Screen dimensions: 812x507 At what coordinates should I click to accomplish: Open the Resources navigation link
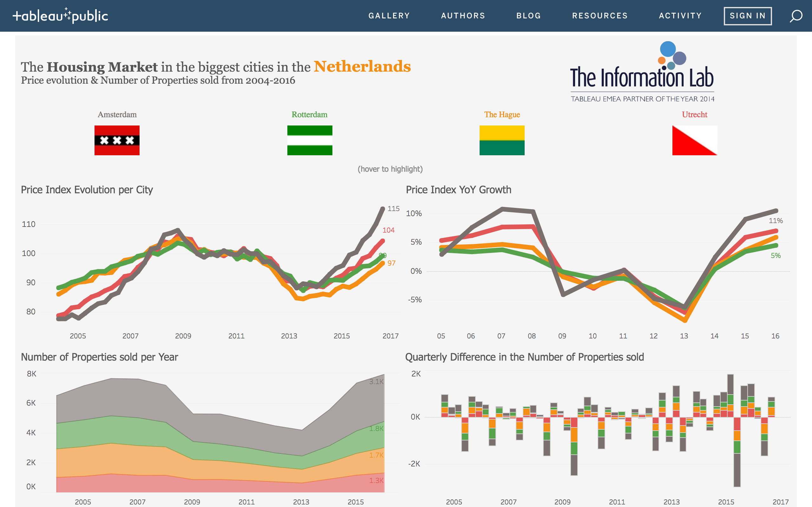599,16
